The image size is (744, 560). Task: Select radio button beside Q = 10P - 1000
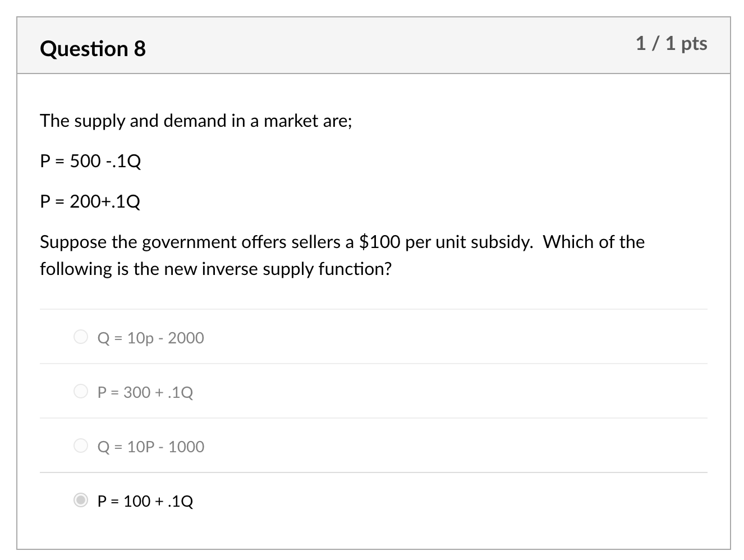(x=81, y=446)
